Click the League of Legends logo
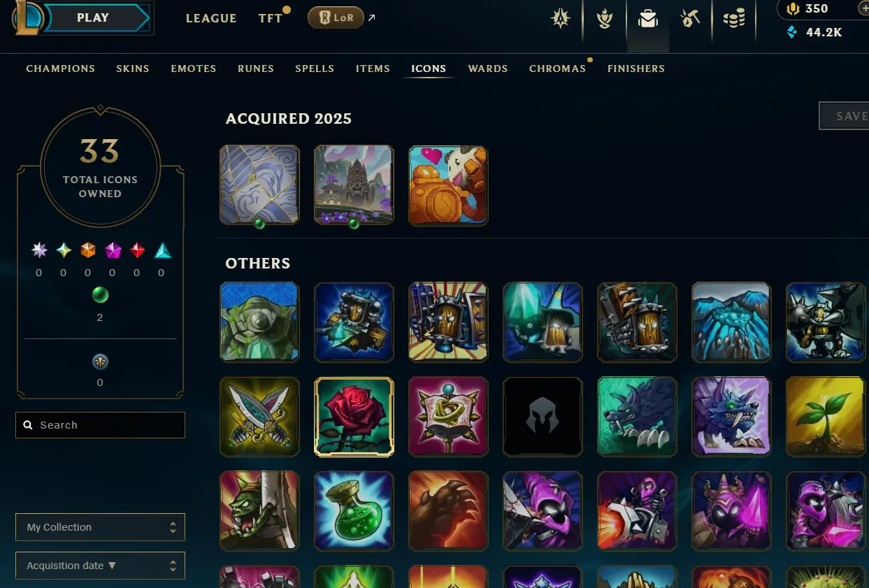869x588 pixels. (28, 17)
